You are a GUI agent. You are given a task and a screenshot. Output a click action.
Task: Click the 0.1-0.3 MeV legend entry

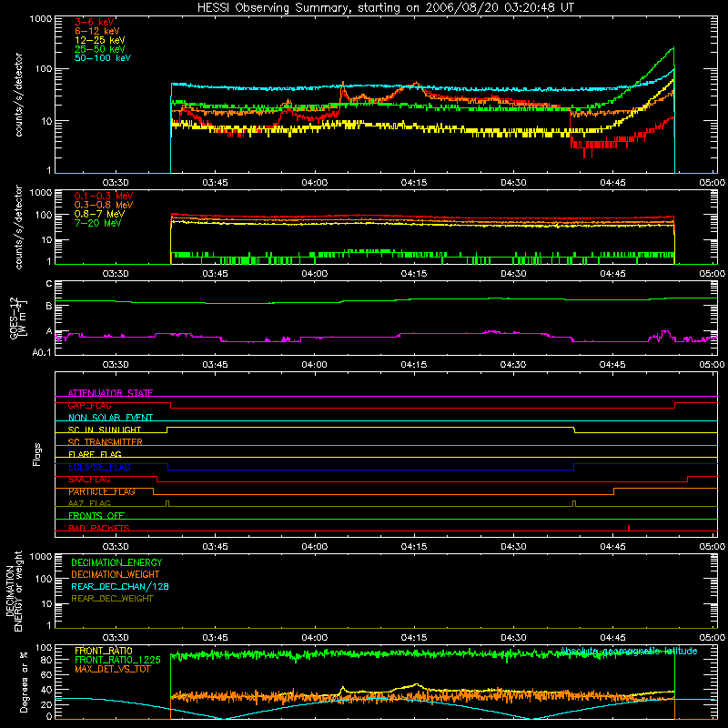(104, 196)
